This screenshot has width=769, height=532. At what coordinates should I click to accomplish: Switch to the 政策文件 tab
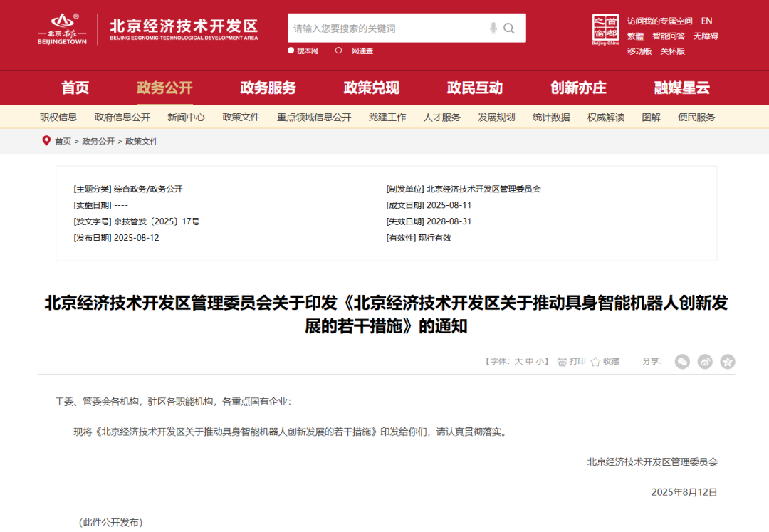(x=240, y=117)
